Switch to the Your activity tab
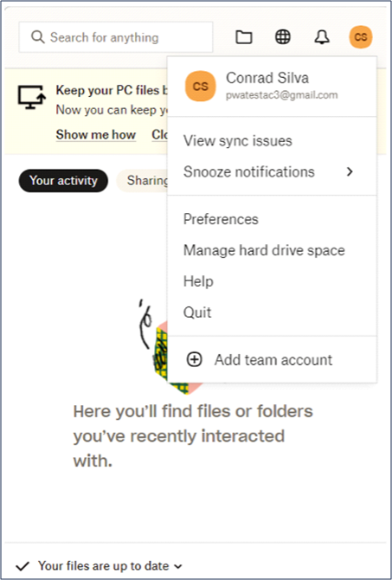Image resolution: width=392 pixels, height=580 pixels. (x=64, y=181)
